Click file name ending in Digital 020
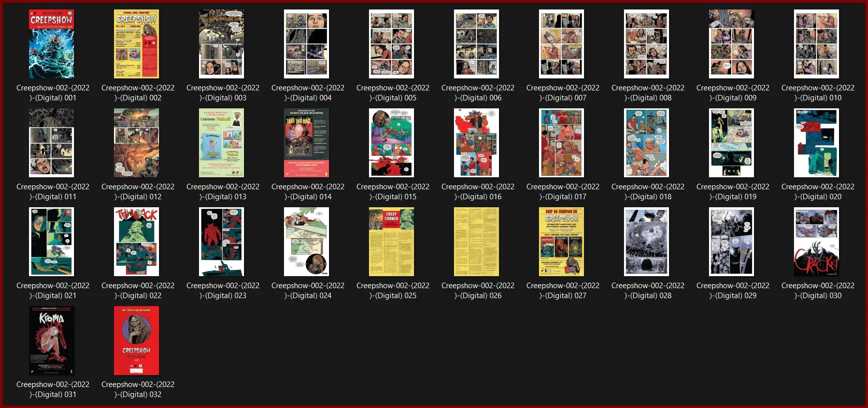868x408 pixels. (818, 192)
